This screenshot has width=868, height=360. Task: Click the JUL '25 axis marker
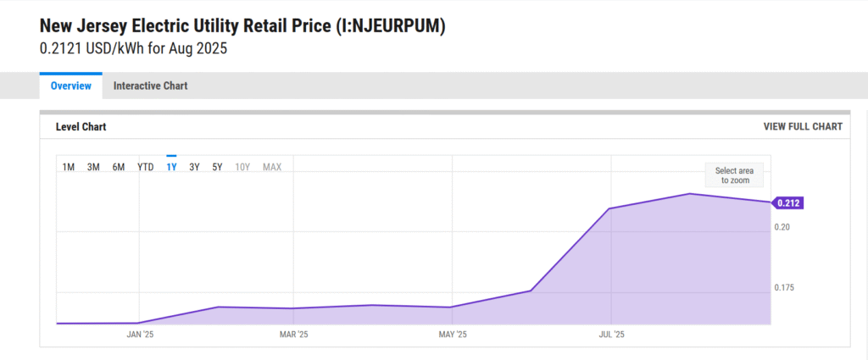[611, 335]
